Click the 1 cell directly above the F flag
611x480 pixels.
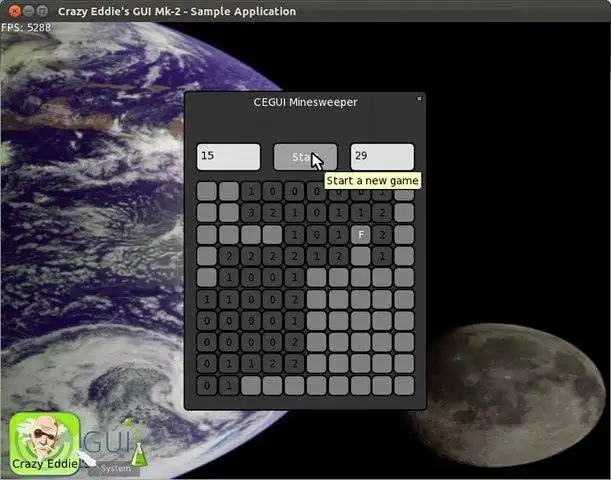click(x=360, y=213)
